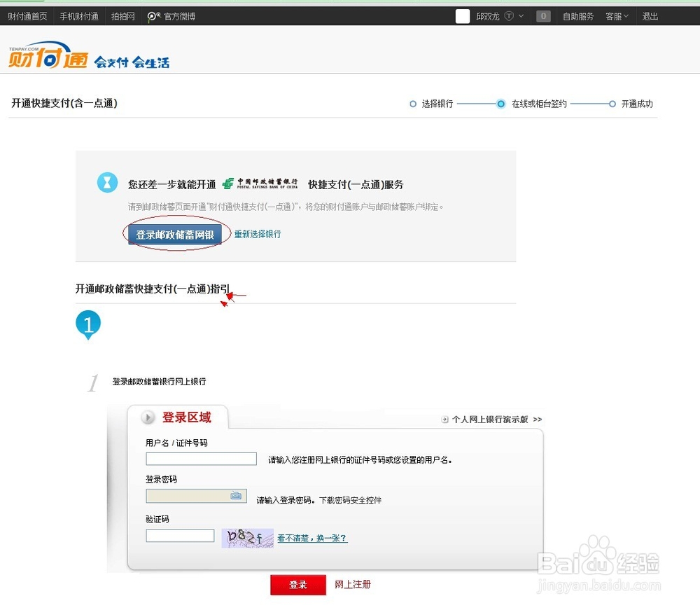The height and width of the screenshot is (610, 700).
Task: Click the white user avatar box
Action: (463, 16)
